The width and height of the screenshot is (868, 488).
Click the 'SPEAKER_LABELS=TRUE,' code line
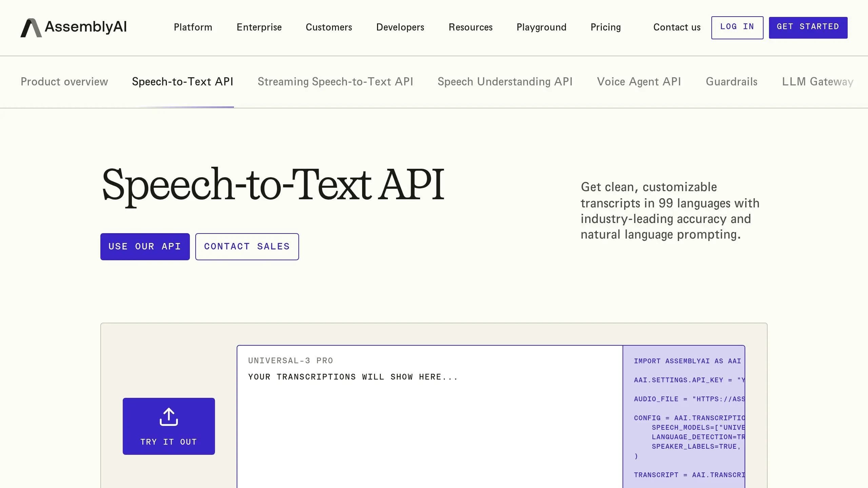coord(696,446)
